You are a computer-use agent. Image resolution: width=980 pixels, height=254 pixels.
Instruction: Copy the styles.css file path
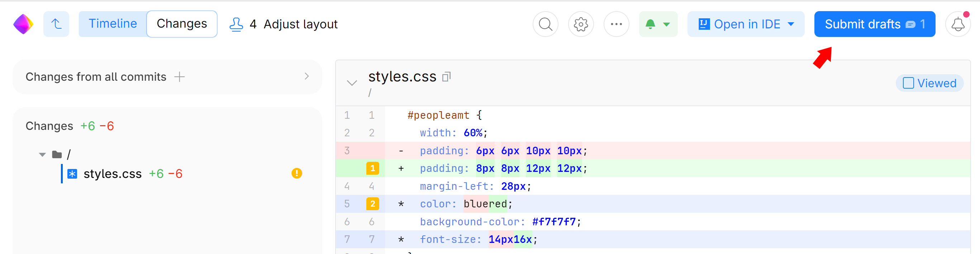tap(446, 77)
